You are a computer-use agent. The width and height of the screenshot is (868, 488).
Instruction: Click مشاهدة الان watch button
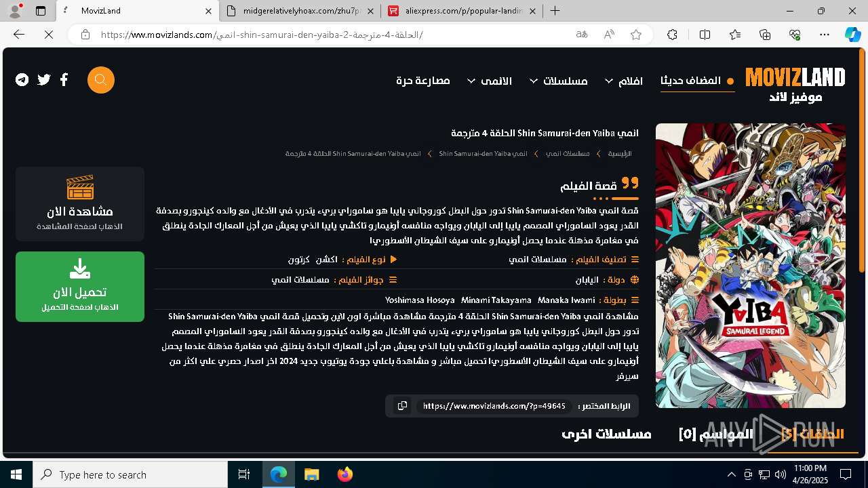pos(80,204)
